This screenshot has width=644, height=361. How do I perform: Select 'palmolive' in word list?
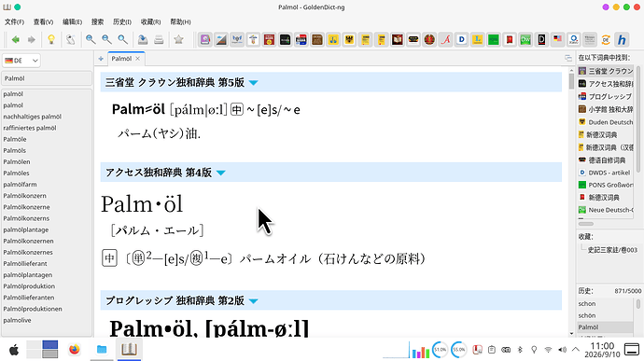coord(47,320)
